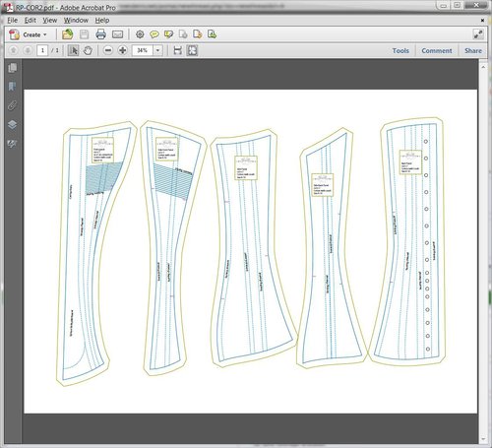This screenshot has height=448, width=492.
Task: Print the document with printer icon
Action: [100, 34]
